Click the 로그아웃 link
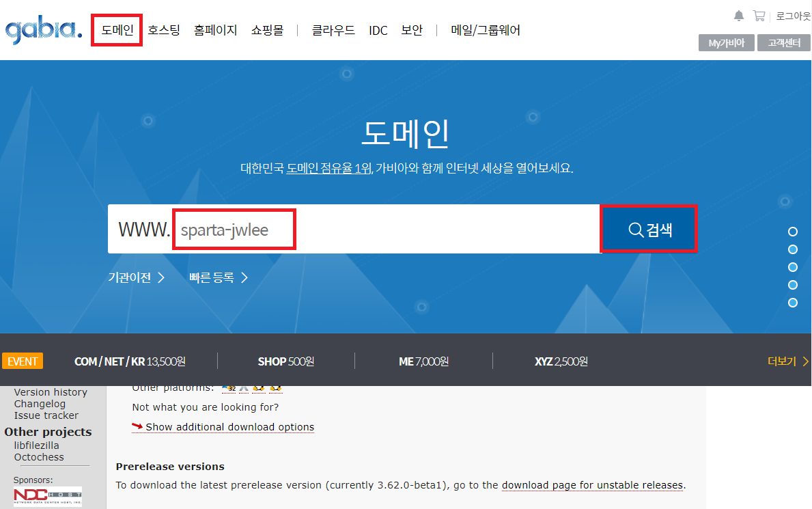The height and width of the screenshot is (509, 812). pyautogui.click(x=793, y=16)
